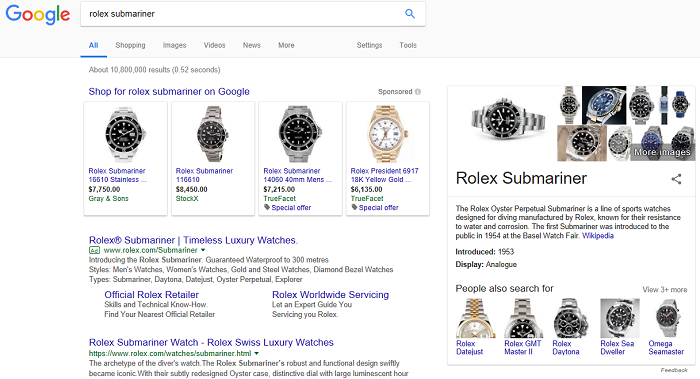Open Rolex President 6917 18K Yellow Gold listing

click(384, 175)
